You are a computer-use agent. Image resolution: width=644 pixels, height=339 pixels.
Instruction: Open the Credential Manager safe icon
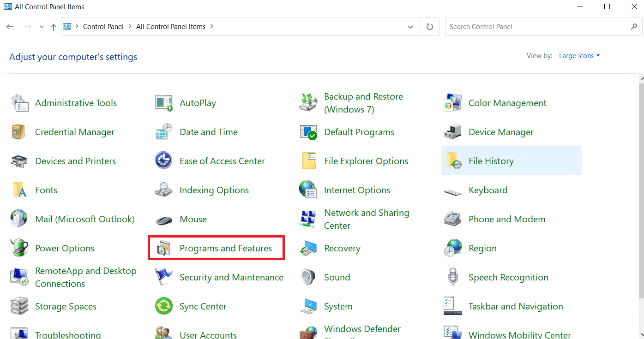click(x=19, y=132)
